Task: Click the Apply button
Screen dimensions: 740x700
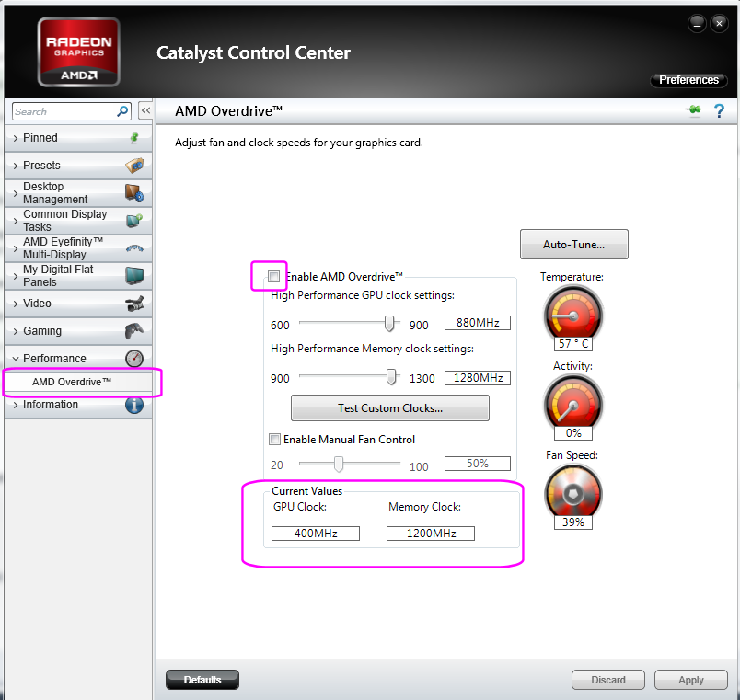Action: 691,680
